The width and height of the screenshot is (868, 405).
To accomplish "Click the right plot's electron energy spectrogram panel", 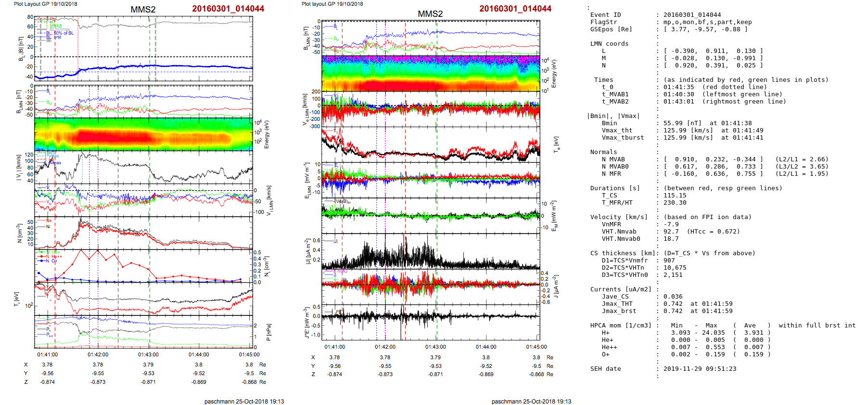I will point(431,73).
